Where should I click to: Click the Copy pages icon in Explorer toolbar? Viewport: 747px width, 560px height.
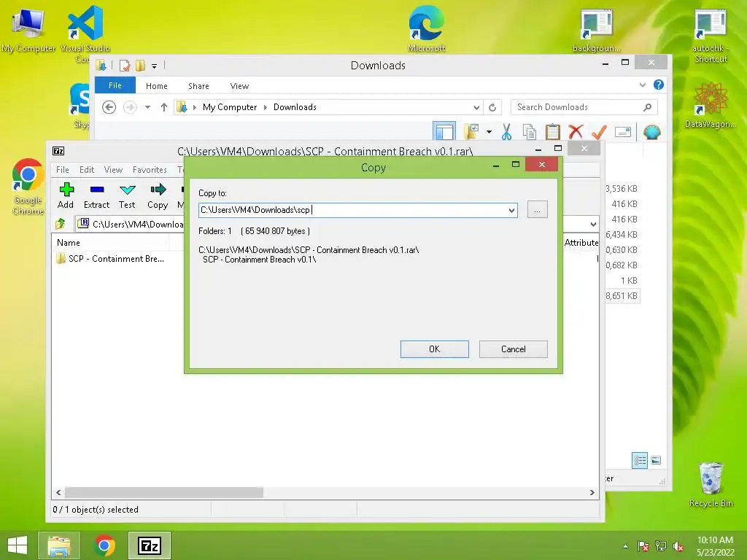[530, 131]
